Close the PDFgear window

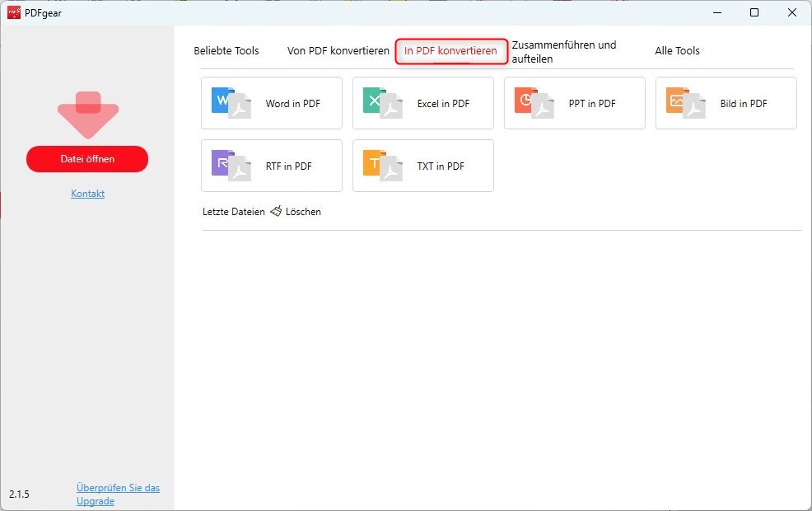(x=791, y=12)
